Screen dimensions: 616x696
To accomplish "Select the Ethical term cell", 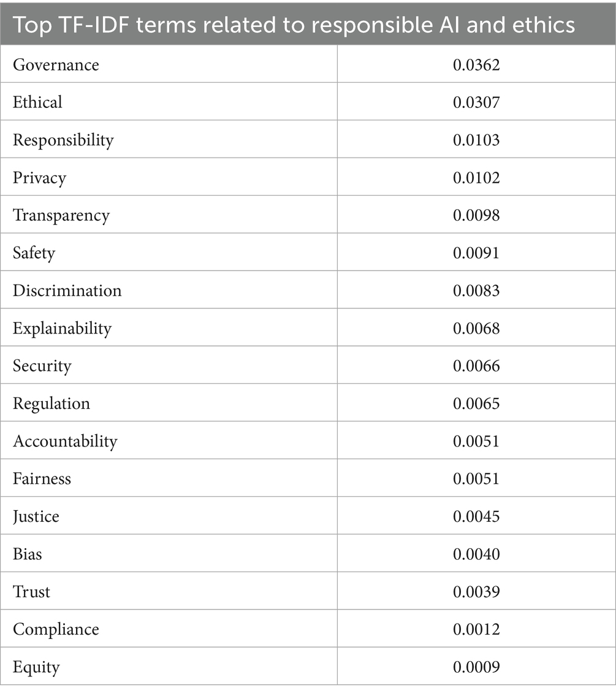I will pos(38,102).
